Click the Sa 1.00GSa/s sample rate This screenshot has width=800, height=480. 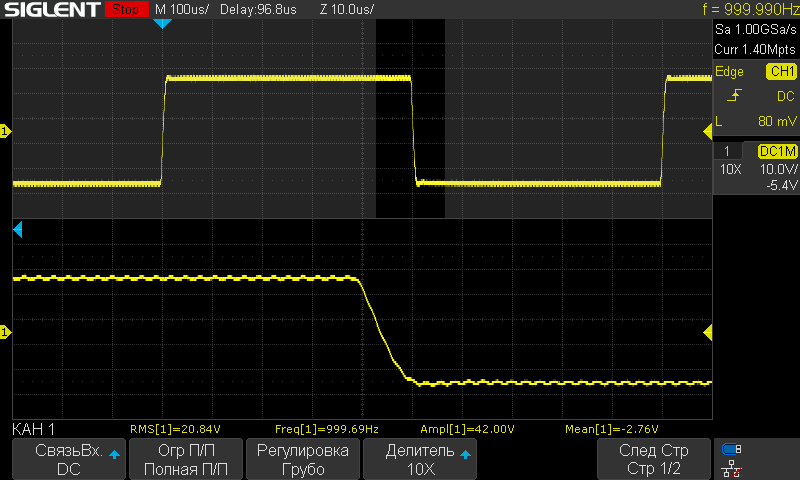click(x=756, y=30)
